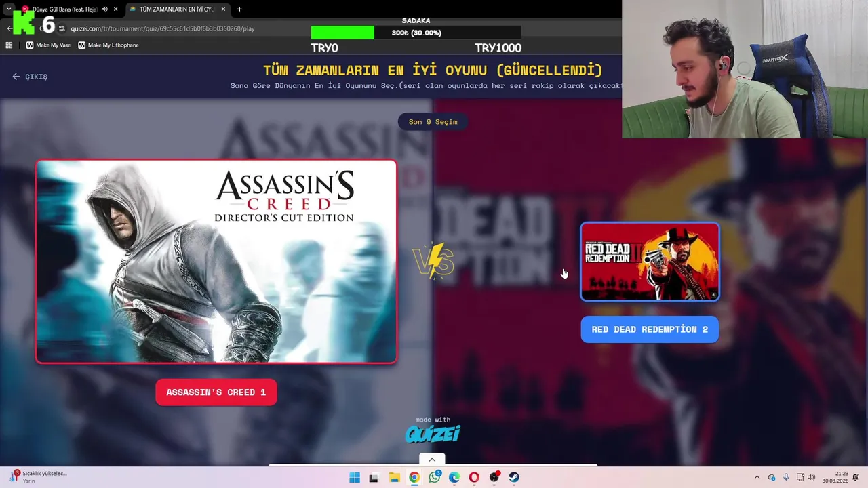Close the TÜM ZAMANLARIN EN İYİ OYUNU tab

click(224, 9)
